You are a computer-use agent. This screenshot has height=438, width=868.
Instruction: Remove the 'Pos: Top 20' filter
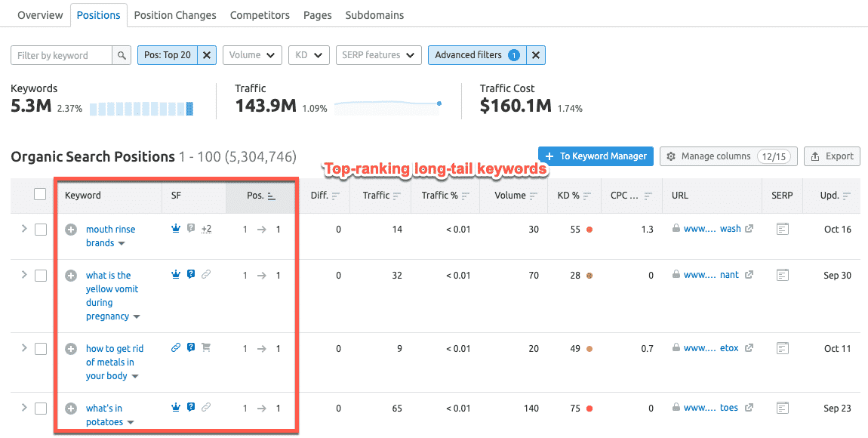point(208,55)
